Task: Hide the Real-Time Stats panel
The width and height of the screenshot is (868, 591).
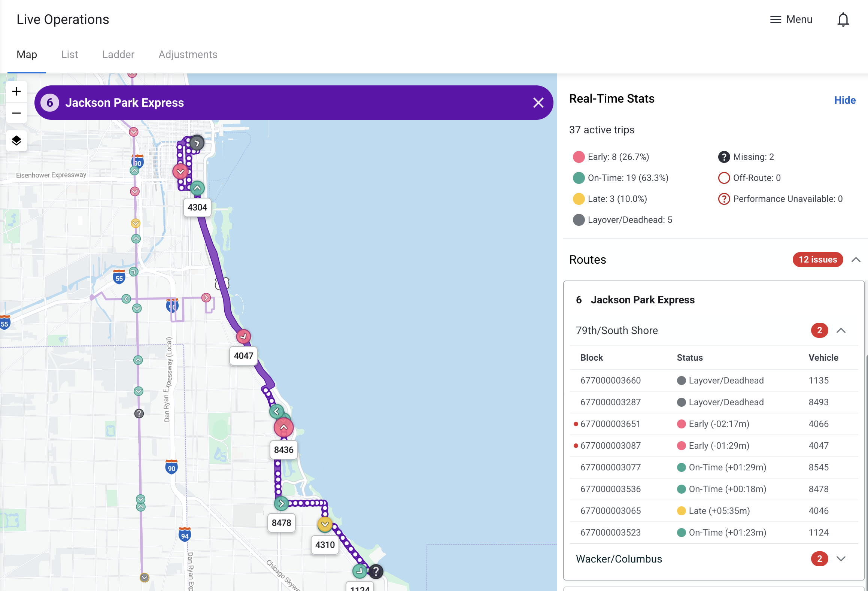Action: 844,100
